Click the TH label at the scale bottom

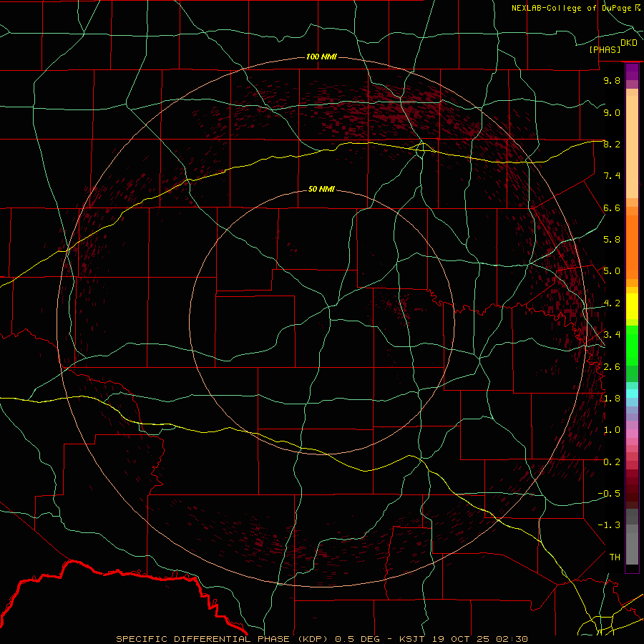[615, 557]
